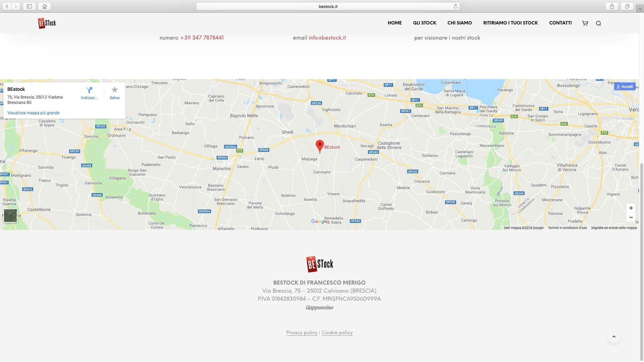Viewport: 644px width, 362px height.
Task: Open CHI SIAMO menu item
Action: 460,23
